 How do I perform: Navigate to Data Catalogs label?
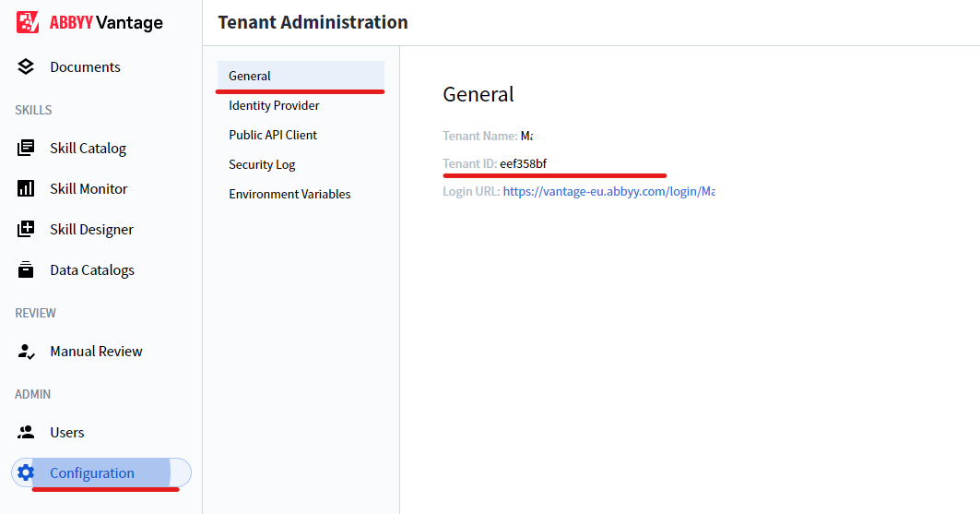(x=92, y=270)
